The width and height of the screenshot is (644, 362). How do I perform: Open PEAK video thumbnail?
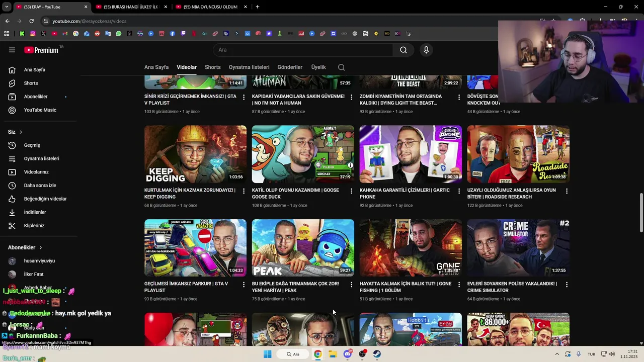[x=303, y=248]
